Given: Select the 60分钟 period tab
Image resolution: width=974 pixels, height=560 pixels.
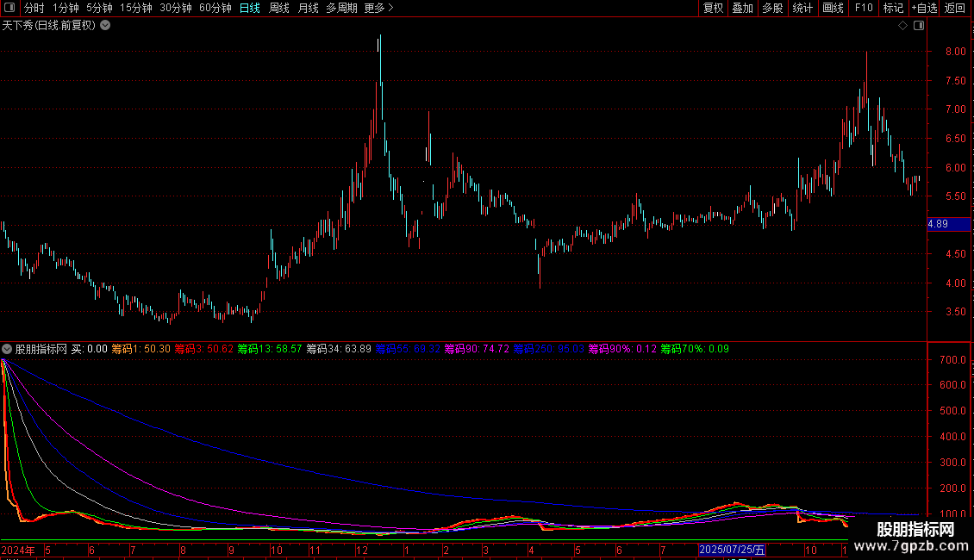Looking at the screenshot, I should [x=215, y=8].
